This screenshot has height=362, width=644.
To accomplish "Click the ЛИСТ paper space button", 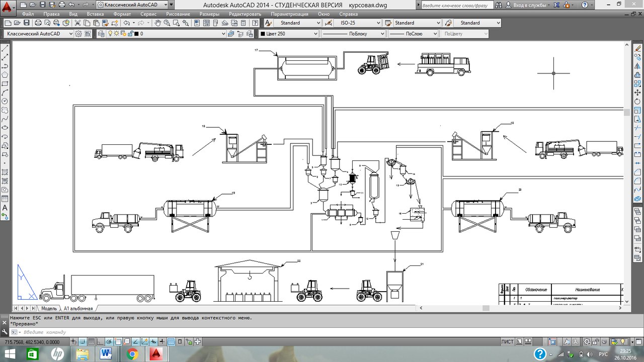I will coord(508,342).
